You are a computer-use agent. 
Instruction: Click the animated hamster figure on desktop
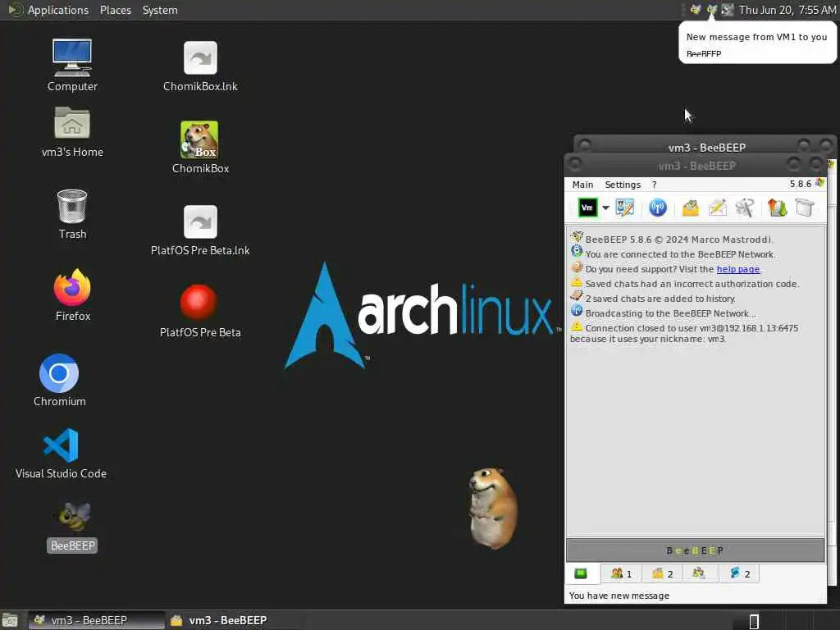493,508
